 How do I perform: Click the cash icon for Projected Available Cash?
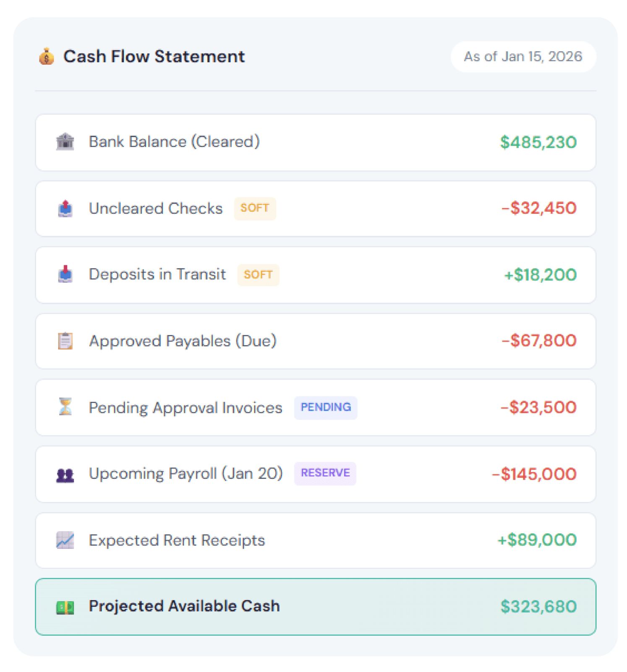point(65,607)
